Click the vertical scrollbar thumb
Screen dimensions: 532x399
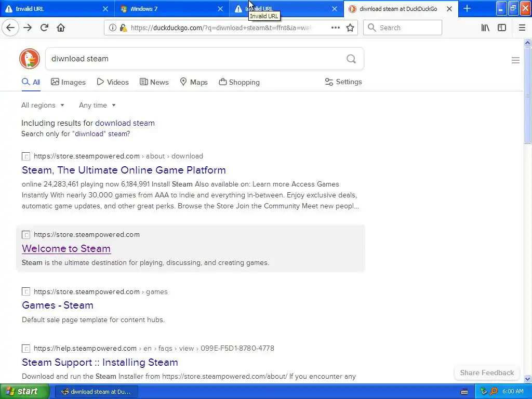[528, 96]
